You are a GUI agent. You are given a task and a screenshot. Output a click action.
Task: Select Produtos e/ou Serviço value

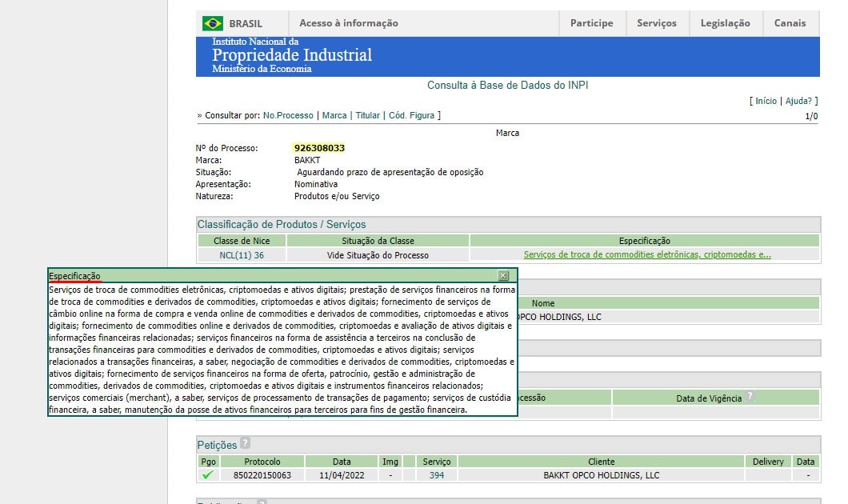click(x=337, y=196)
